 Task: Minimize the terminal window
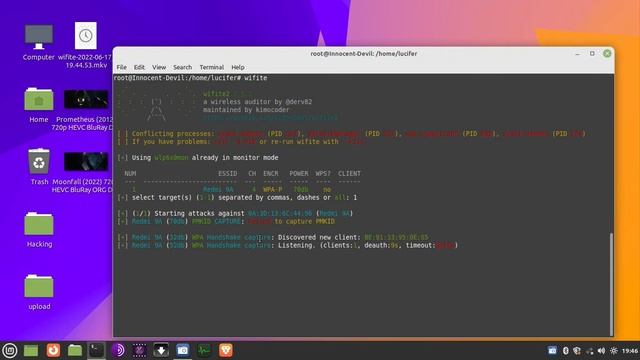pos(578,53)
